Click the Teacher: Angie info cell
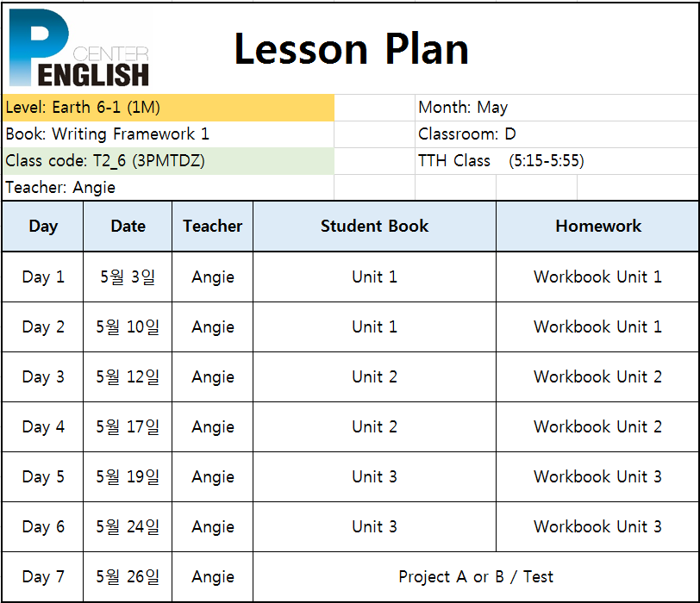The image size is (700, 603). pyautogui.click(x=168, y=188)
